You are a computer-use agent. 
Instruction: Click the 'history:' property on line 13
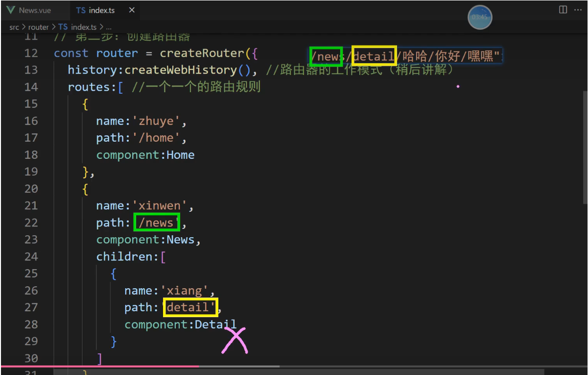pos(96,70)
